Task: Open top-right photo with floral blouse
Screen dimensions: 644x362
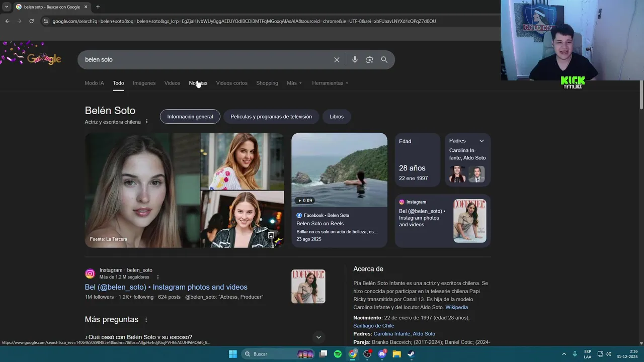Action: pyautogui.click(x=243, y=161)
